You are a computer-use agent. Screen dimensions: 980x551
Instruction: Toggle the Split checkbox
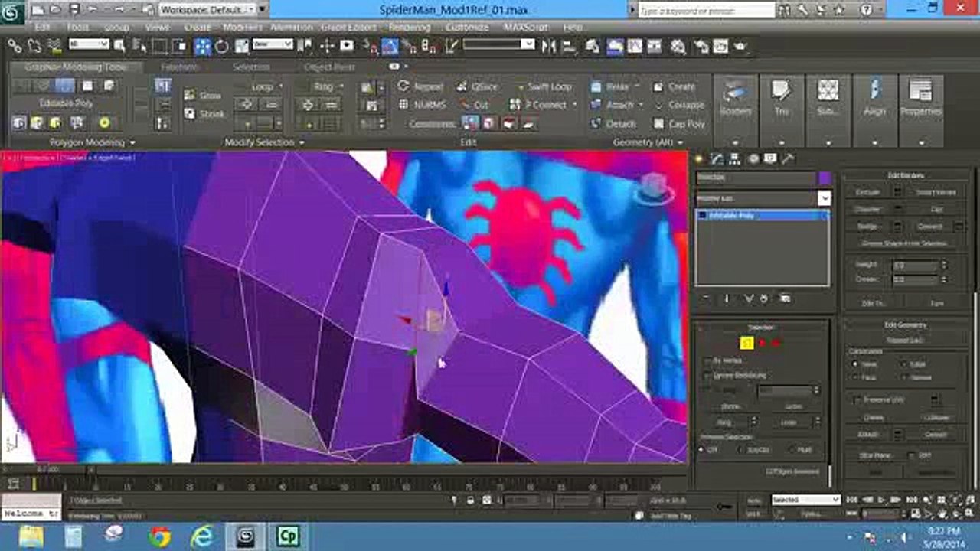(911, 455)
